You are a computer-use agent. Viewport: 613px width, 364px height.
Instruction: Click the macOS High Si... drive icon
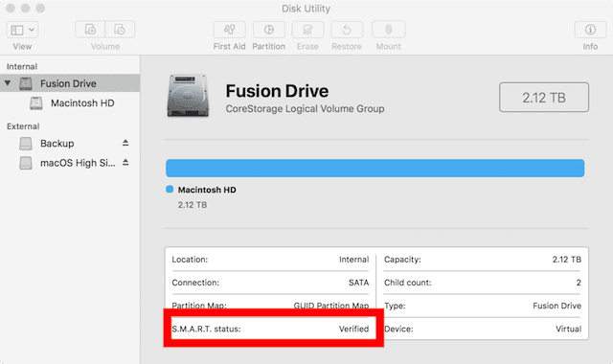[x=26, y=163]
